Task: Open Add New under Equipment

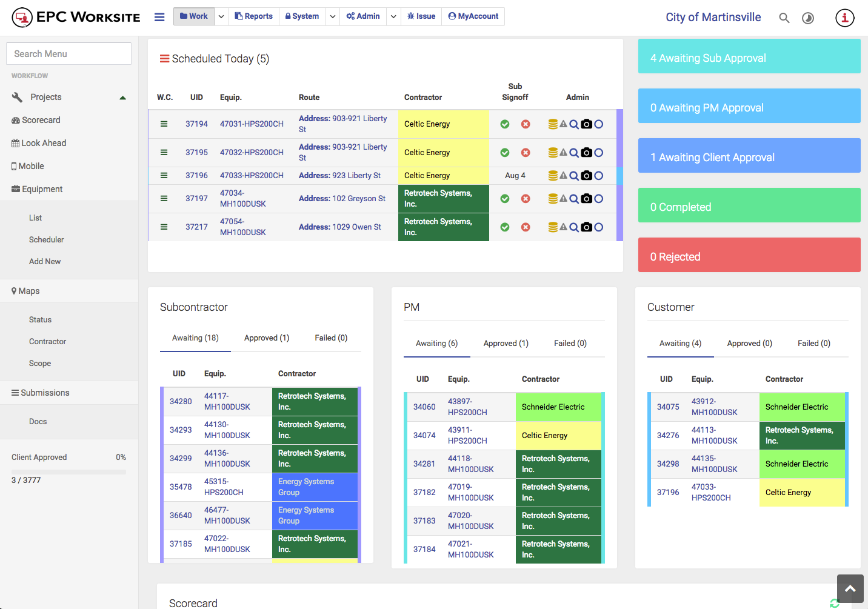Action: pyautogui.click(x=45, y=262)
